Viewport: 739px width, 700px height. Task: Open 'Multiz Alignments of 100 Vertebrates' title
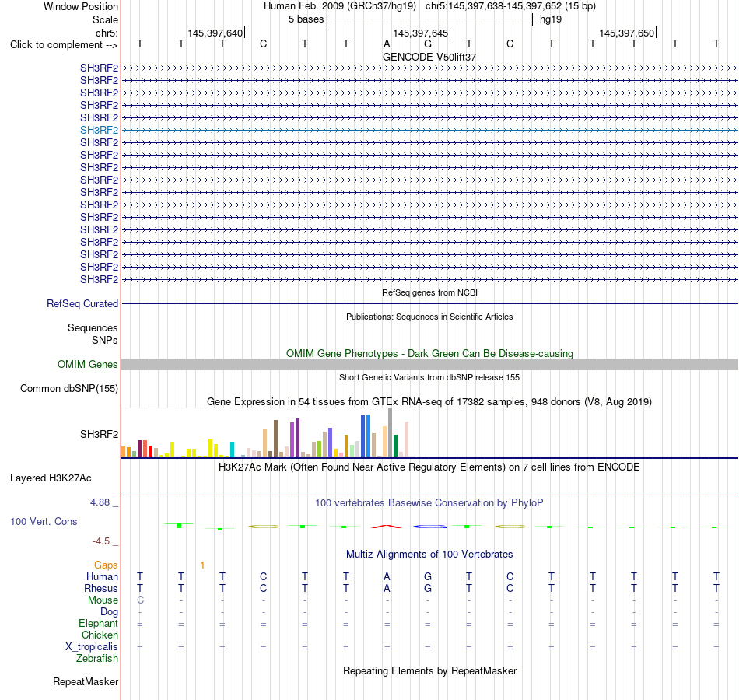coord(429,555)
